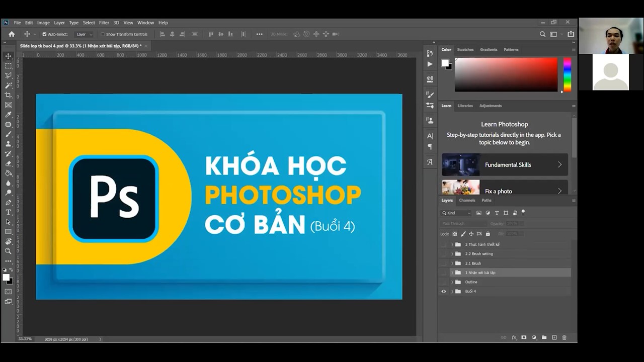The image size is (644, 362).
Task: Select the Pen tool
Action: 8,202
